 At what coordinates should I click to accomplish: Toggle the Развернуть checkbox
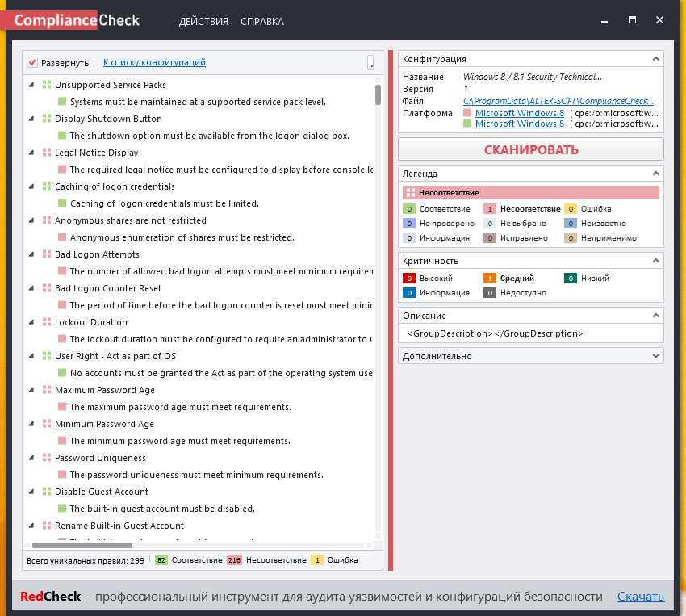pos(32,62)
